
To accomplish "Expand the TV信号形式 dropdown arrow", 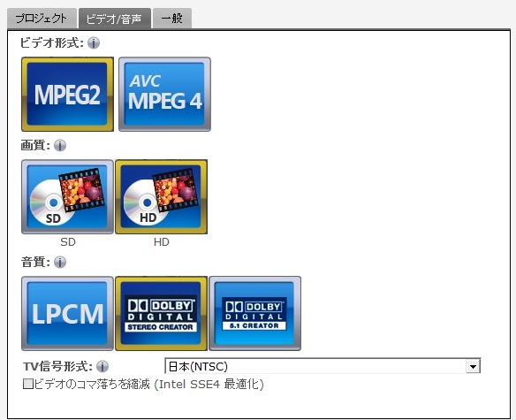I will pyautogui.click(x=473, y=366).
